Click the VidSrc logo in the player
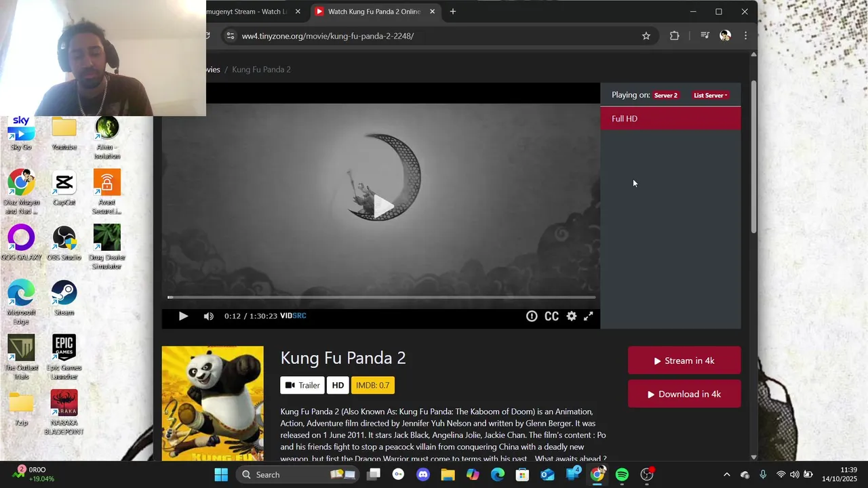This screenshot has width=868, height=488. coord(293,316)
